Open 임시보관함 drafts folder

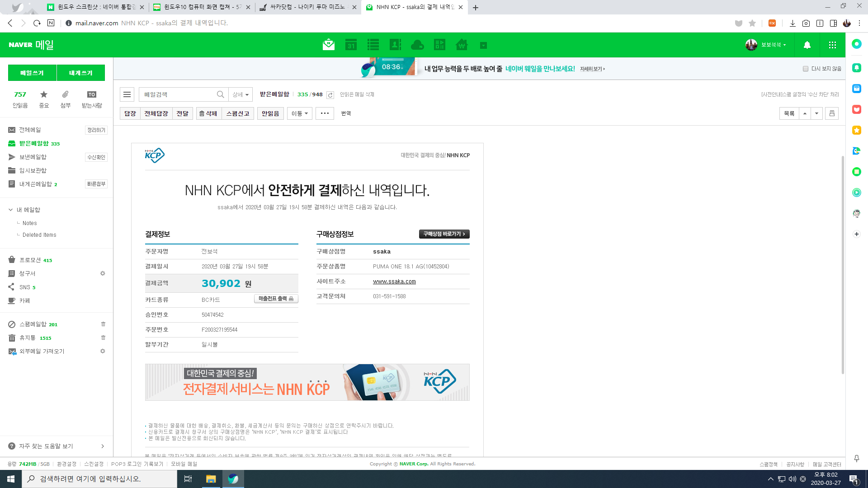point(33,171)
